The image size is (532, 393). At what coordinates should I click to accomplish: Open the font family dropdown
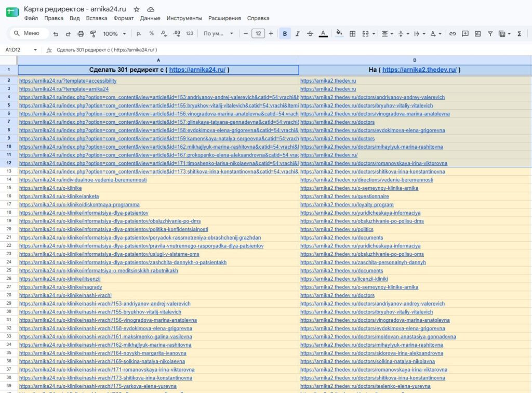click(x=218, y=34)
